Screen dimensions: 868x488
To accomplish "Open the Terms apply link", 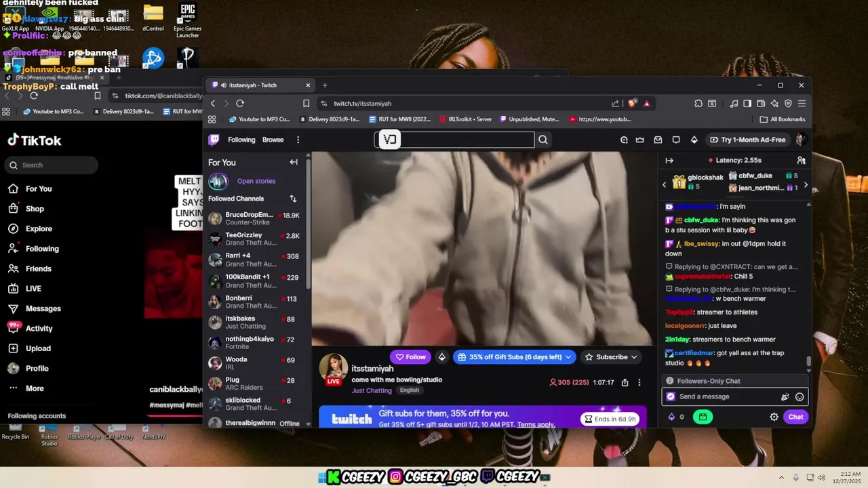I will [x=536, y=424].
